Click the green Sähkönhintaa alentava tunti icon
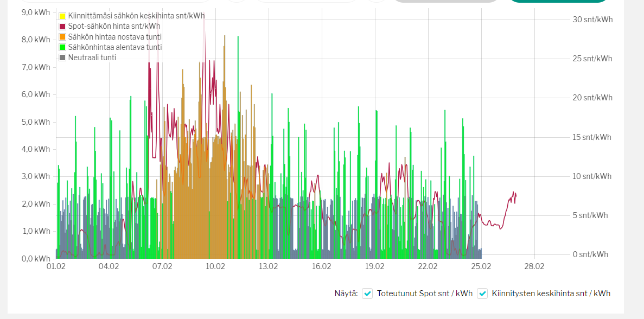644x319 pixels. click(62, 47)
